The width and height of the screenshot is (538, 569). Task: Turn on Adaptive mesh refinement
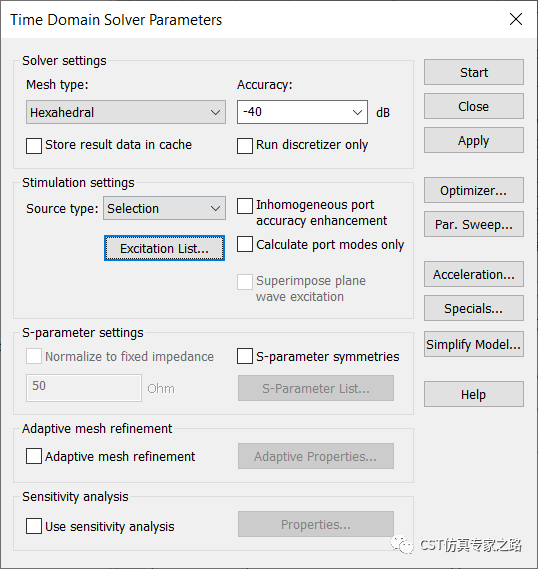click(x=34, y=456)
